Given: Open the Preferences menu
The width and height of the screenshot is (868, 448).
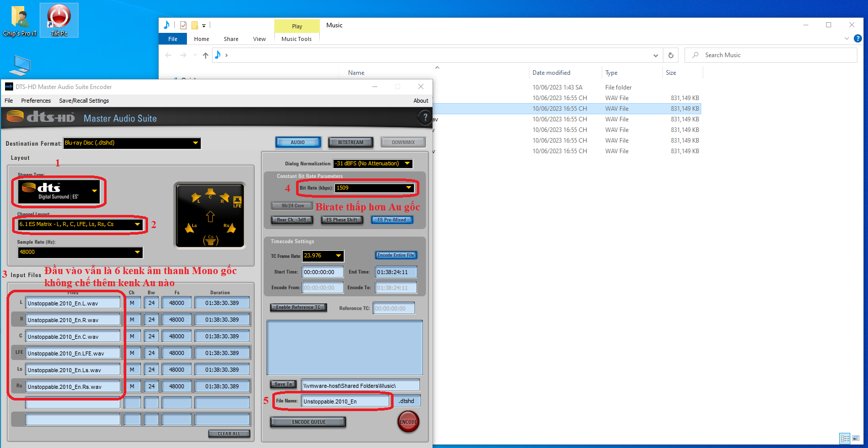Looking at the screenshot, I should coord(36,101).
